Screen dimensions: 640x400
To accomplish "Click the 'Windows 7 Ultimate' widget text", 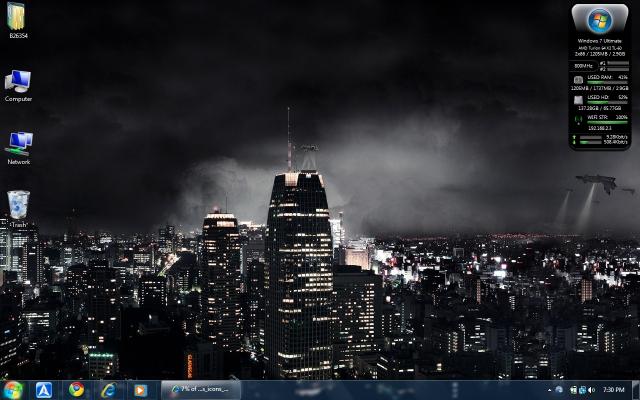I will pyautogui.click(x=600, y=41).
